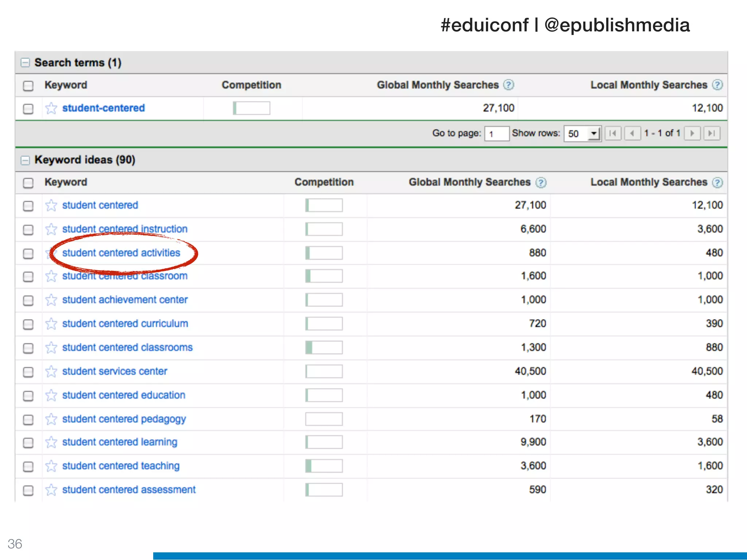Viewport: 747px width, 560px height.
Task: Star the student centered instruction keyword
Action: (51, 229)
